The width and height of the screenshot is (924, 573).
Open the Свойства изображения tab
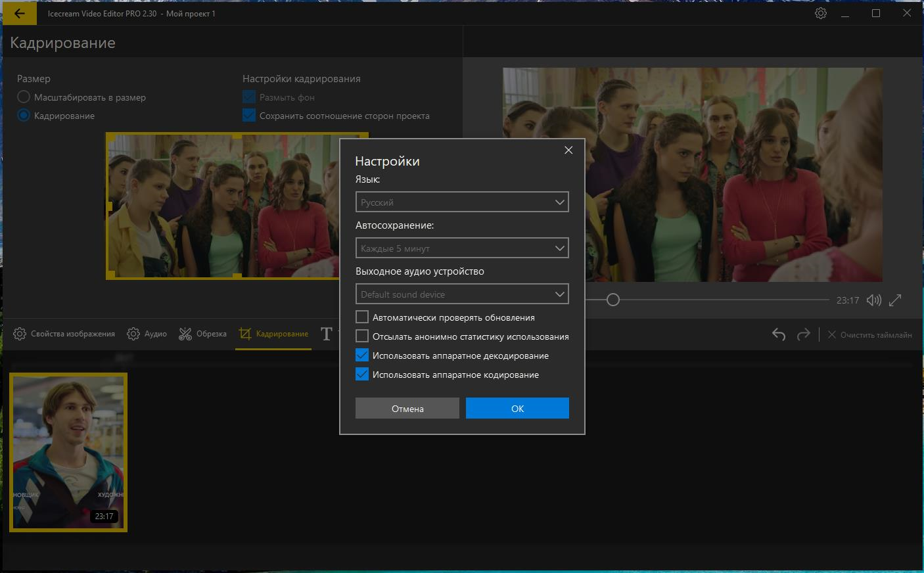click(x=64, y=334)
